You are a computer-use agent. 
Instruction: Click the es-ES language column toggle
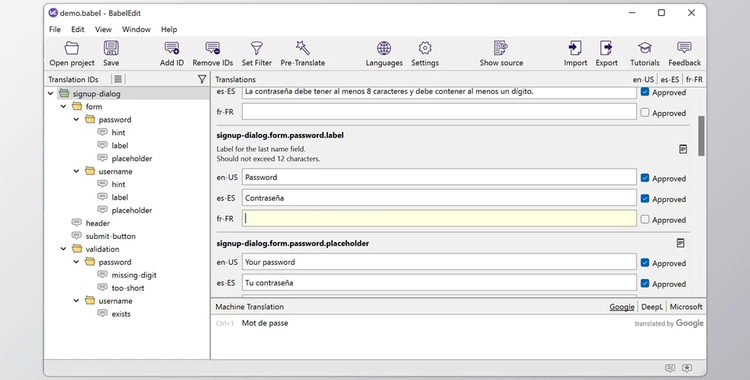pyautogui.click(x=670, y=79)
